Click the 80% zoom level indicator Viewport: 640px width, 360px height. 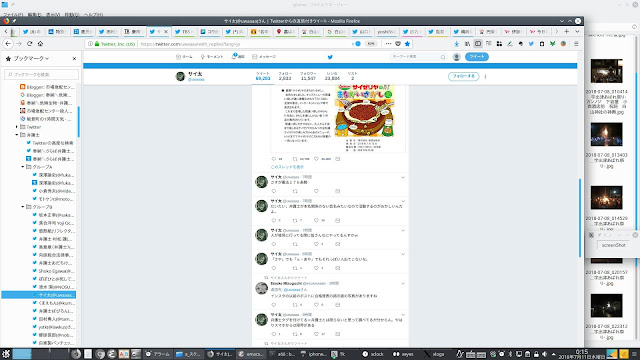[371, 44]
